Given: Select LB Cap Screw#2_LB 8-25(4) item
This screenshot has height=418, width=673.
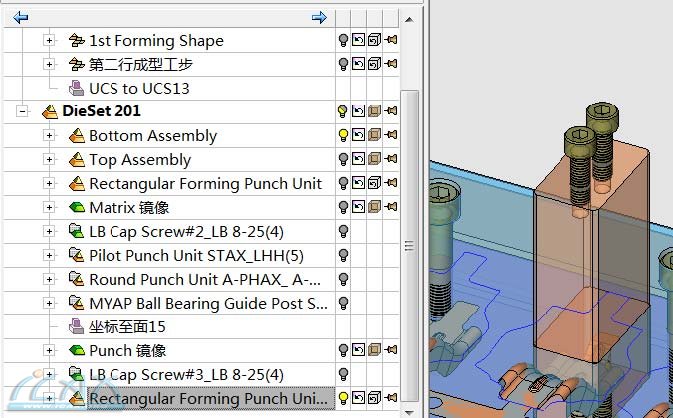Looking at the screenshot, I should 186,232.
